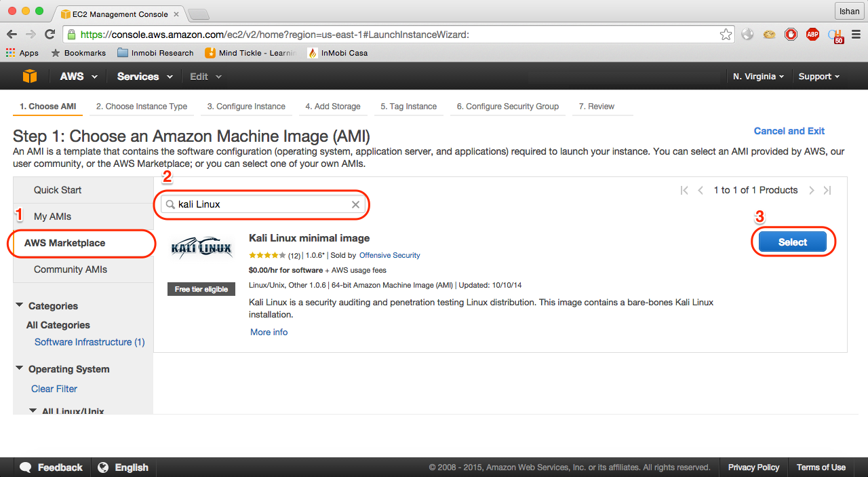This screenshot has width=868, height=477.
Task: Click the (12) reviews count
Action: click(294, 256)
